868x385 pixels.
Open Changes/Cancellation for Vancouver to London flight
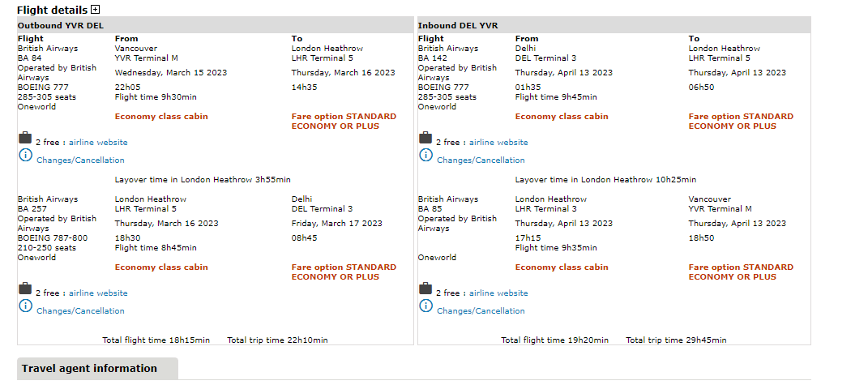point(80,160)
